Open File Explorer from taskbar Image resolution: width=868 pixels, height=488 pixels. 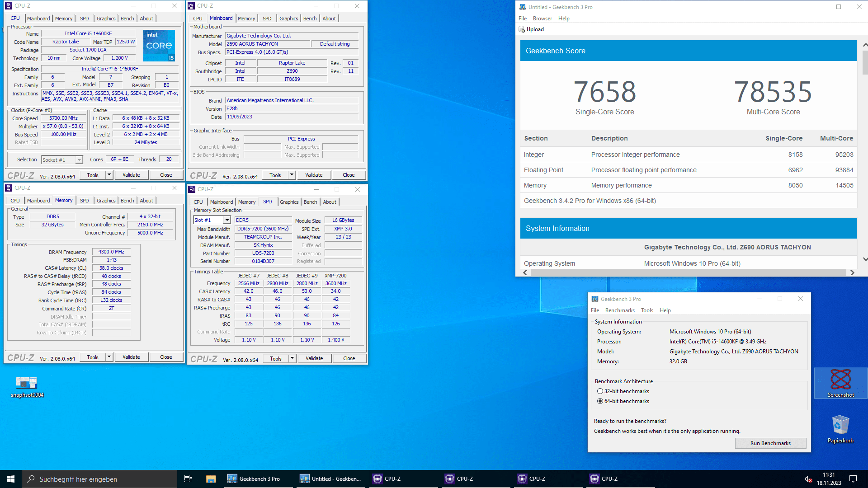tap(211, 479)
